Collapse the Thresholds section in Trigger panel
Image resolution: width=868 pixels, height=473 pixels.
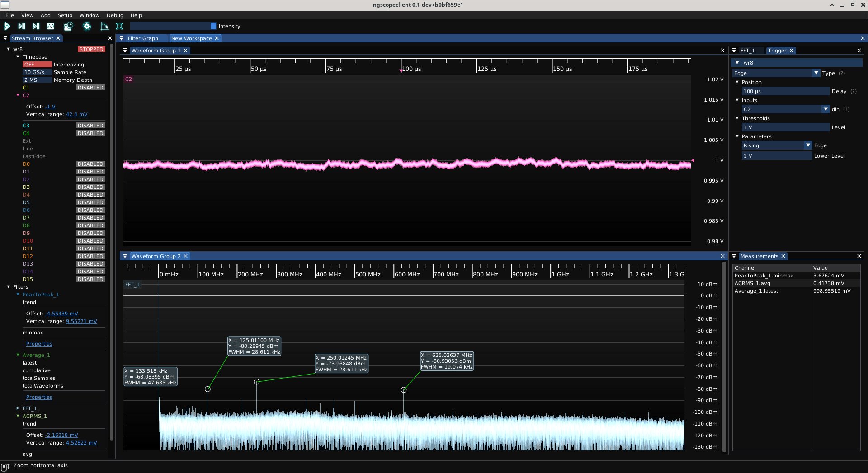pyautogui.click(x=737, y=118)
